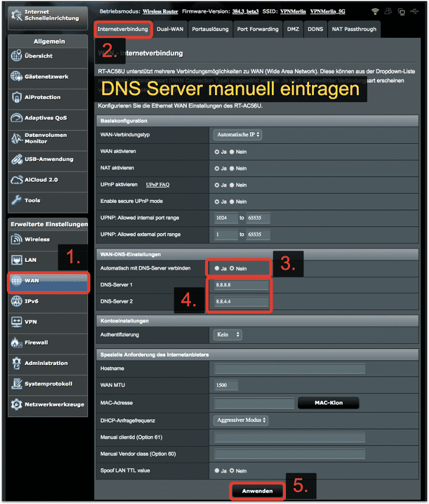Open the Übersicht globe icon

pos(17,56)
